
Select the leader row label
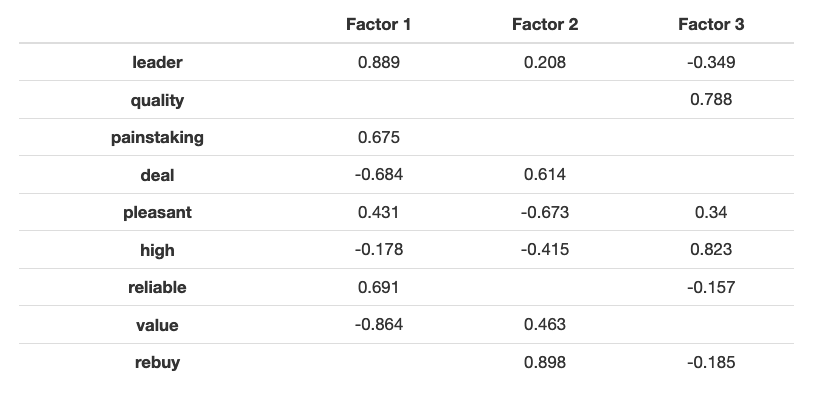(157, 63)
